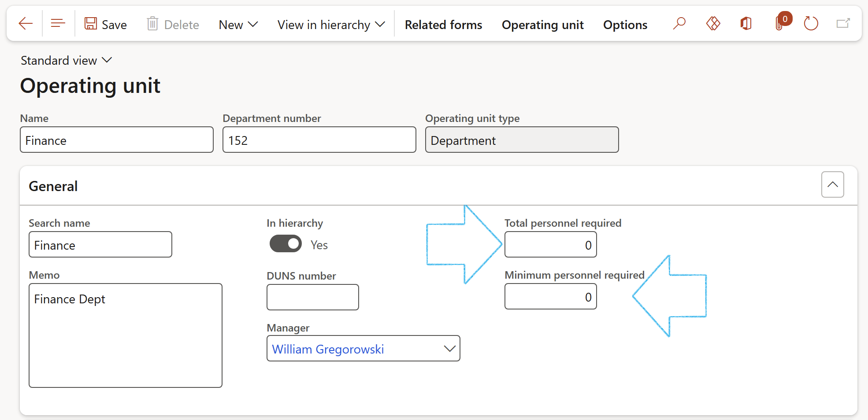Follow the William Gregorowski link
Screen dimensions: 868x420
pyautogui.click(x=328, y=349)
